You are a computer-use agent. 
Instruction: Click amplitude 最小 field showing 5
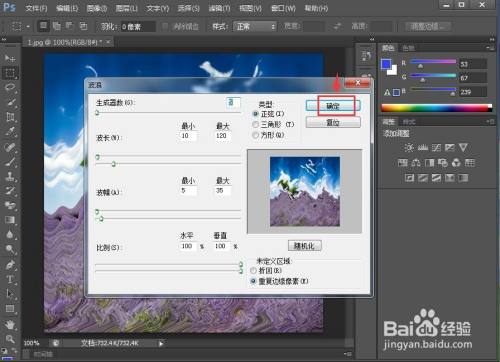[x=188, y=190]
